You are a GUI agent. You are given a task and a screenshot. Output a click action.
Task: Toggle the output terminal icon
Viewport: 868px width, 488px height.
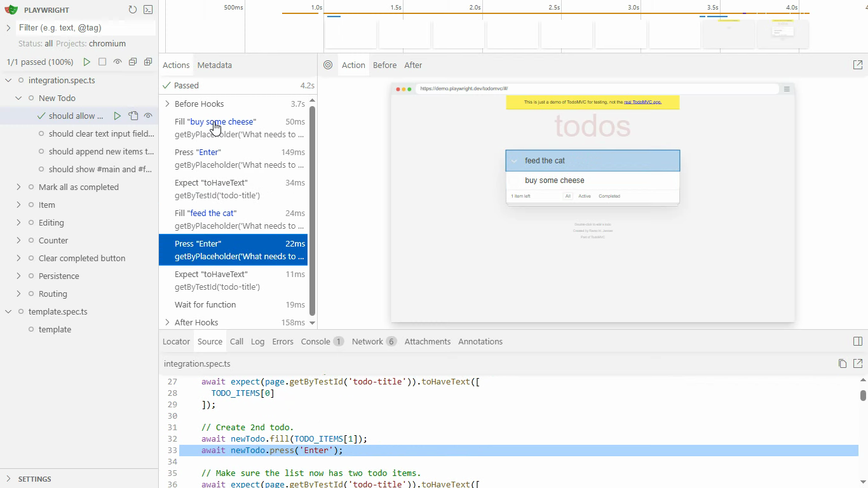(x=148, y=10)
